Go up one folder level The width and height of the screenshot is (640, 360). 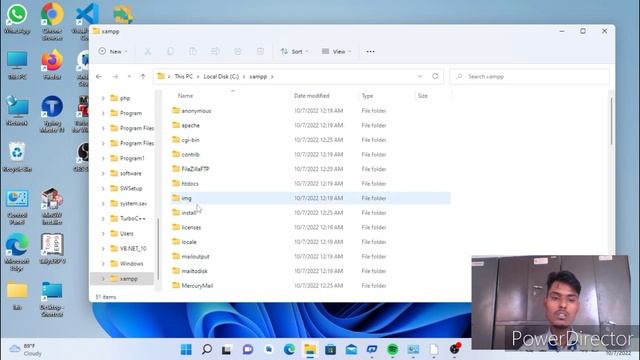143,76
